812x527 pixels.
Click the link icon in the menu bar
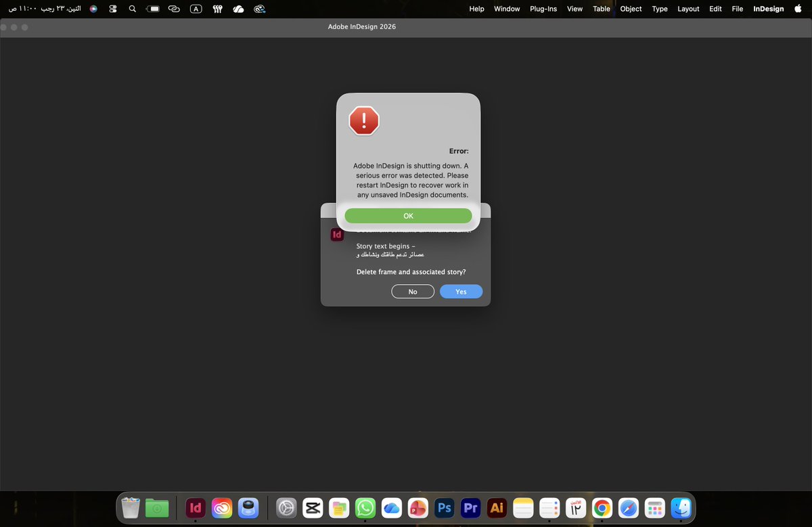click(174, 9)
